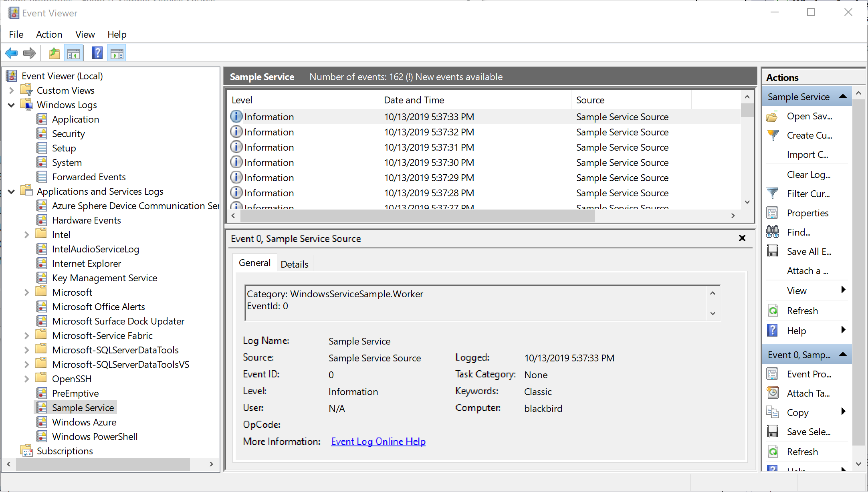Click the upper Refresh action for Sample Service
Image resolution: width=868 pixels, height=492 pixels.
point(802,311)
